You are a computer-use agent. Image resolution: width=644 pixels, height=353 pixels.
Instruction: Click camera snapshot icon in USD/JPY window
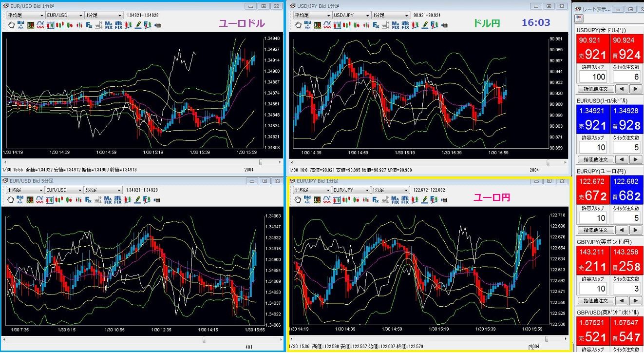tap(444, 25)
